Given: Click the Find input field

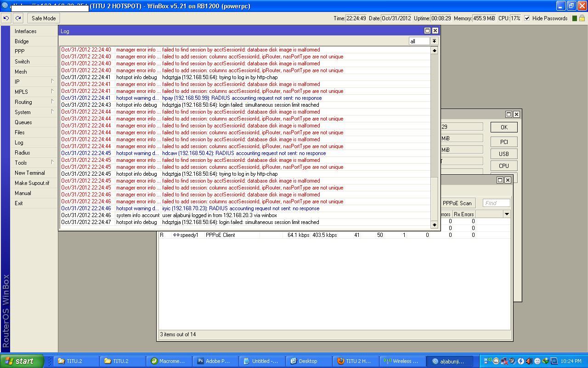Looking at the screenshot, I should point(496,203).
